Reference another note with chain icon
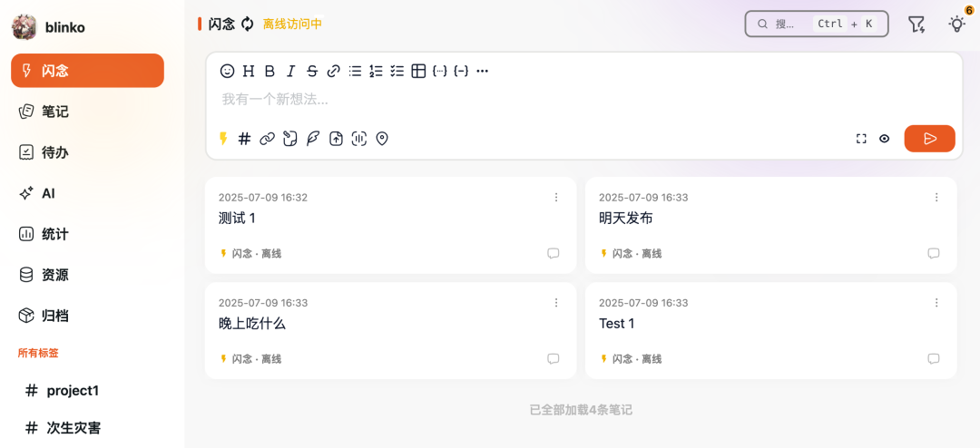The image size is (980, 448). [268, 139]
